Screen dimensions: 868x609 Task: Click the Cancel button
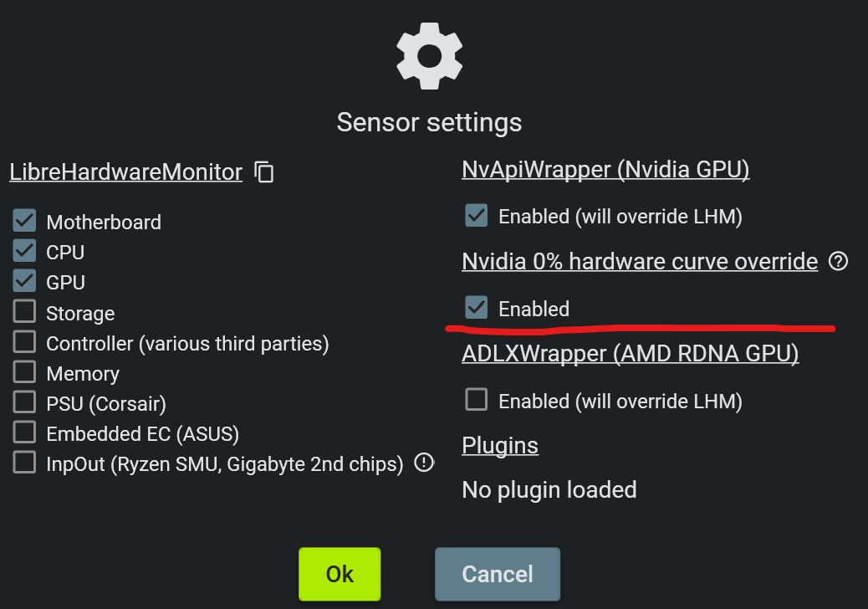pos(498,574)
